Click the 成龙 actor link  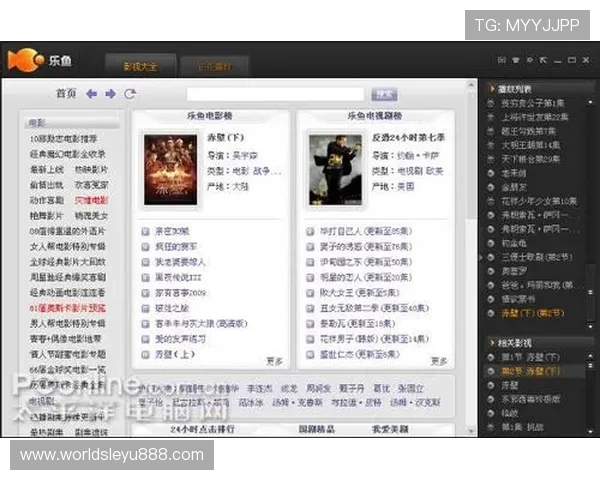[289, 389]
